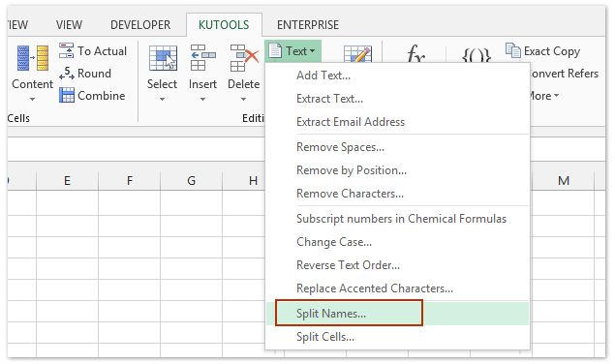The height and width of the screenshot is (364, 615).
Task: Click the curly braces formula icon
Action: (x=477, y=55)
